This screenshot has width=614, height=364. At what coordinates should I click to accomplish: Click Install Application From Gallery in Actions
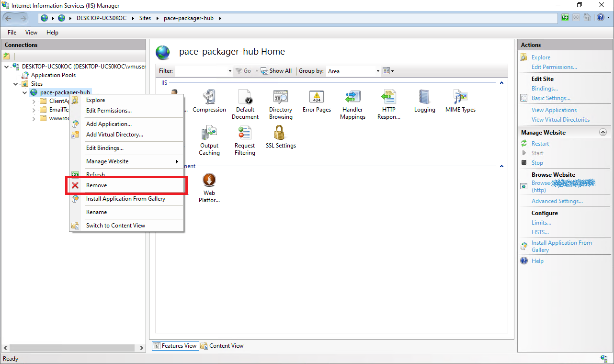point(561,246)
